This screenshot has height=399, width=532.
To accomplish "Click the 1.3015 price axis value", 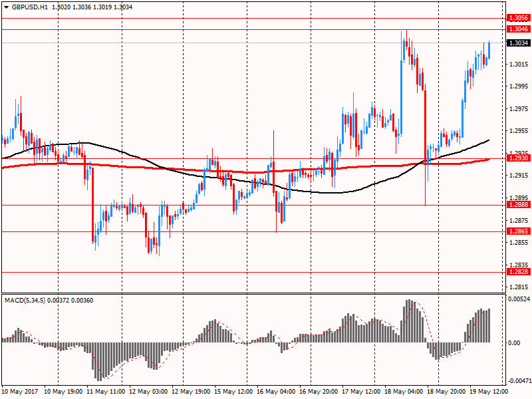I will tap(519, 65).
